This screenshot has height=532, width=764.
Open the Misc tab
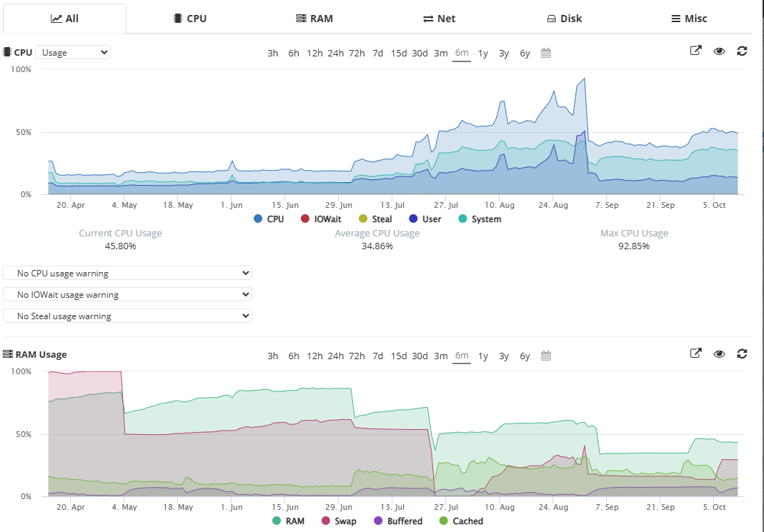coord(689,19)
